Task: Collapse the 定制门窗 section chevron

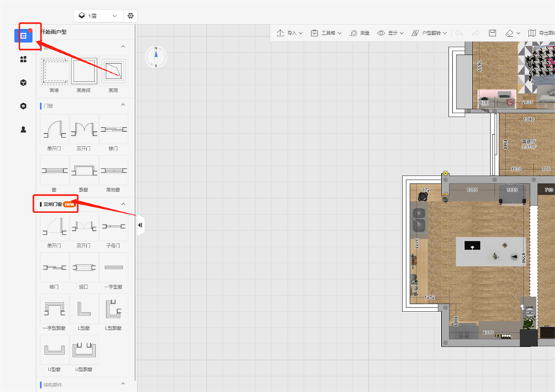Action: (x=123, y=204)
